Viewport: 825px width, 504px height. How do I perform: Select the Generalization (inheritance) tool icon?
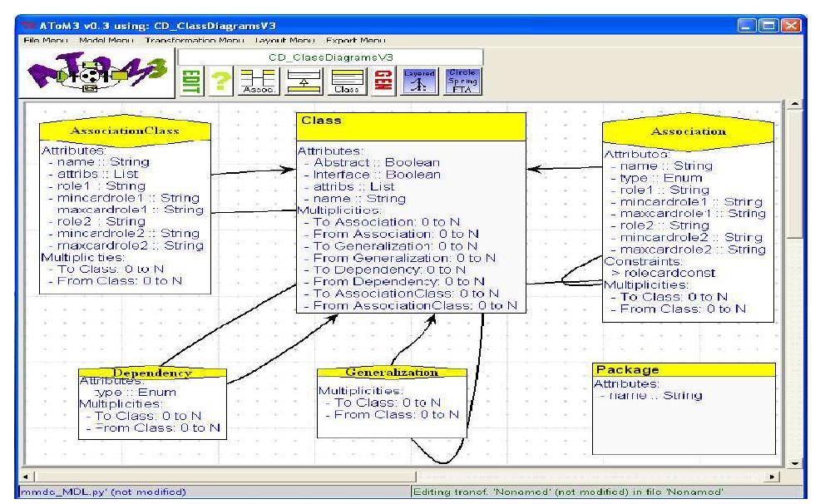303,82
